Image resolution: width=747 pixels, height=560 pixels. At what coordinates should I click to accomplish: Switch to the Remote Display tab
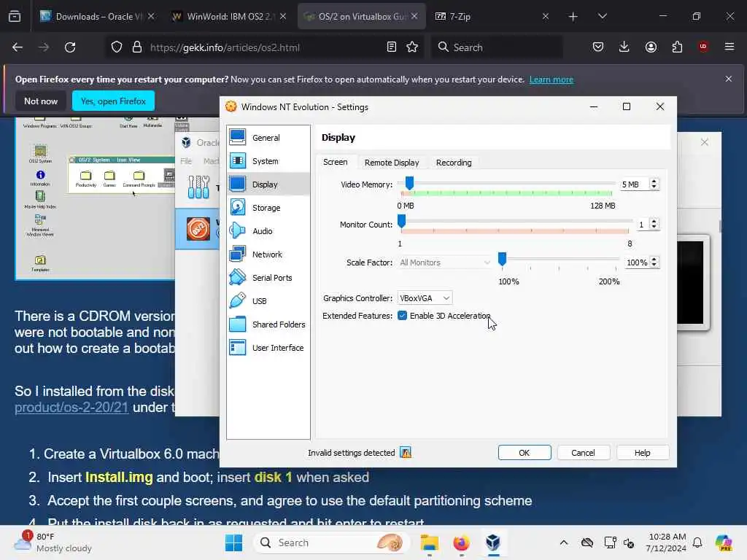[392, 163]
